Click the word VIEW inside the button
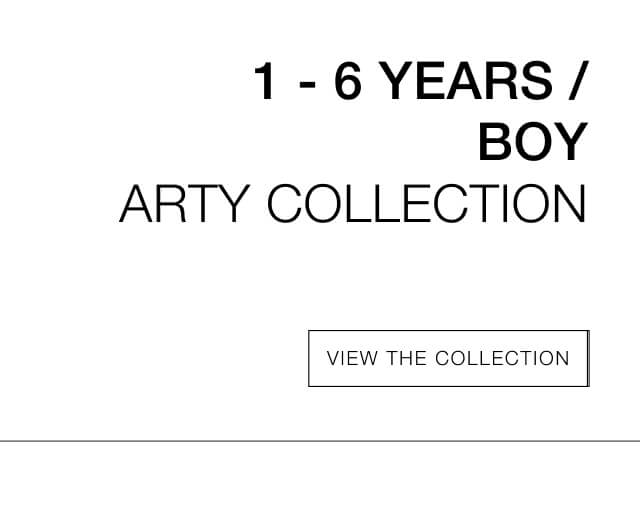 pos(352,358)
